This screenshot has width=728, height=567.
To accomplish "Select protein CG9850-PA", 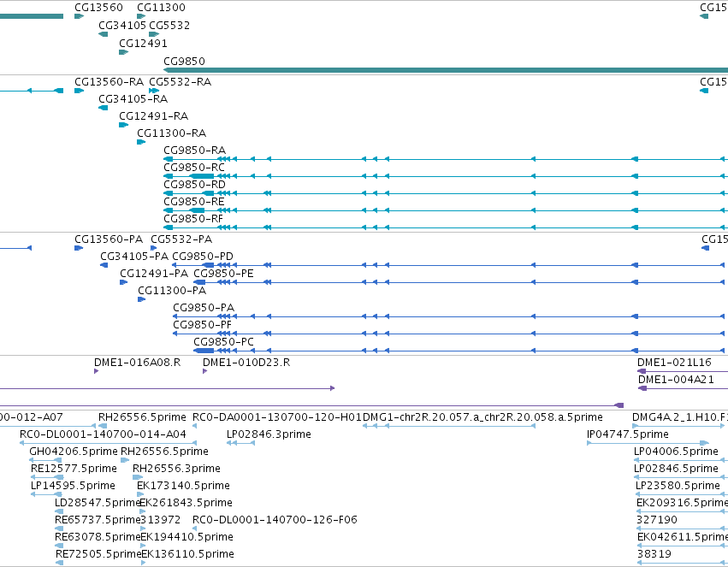I will point(204,309).
